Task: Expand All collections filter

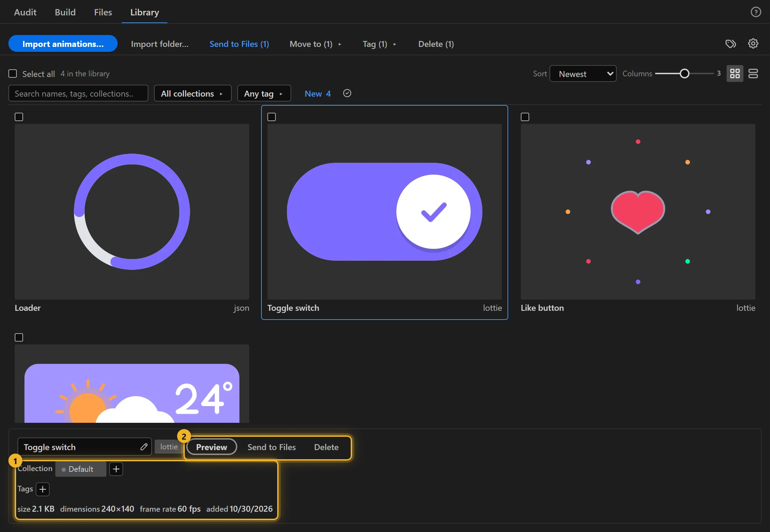Action: [192, 93]
